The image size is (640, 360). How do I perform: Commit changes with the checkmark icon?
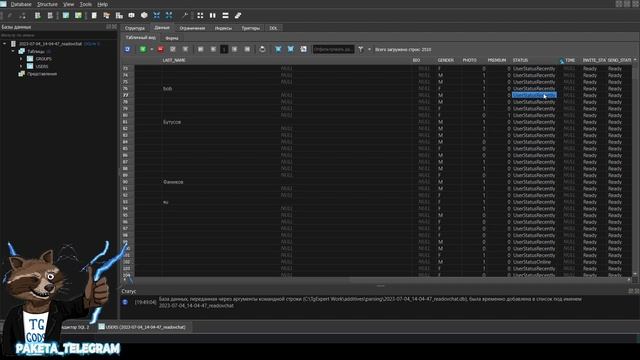[x=173, y=49]
